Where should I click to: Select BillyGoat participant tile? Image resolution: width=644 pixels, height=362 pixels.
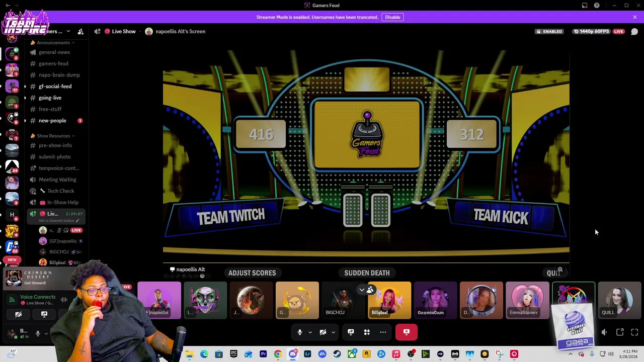tap(389, 300)
